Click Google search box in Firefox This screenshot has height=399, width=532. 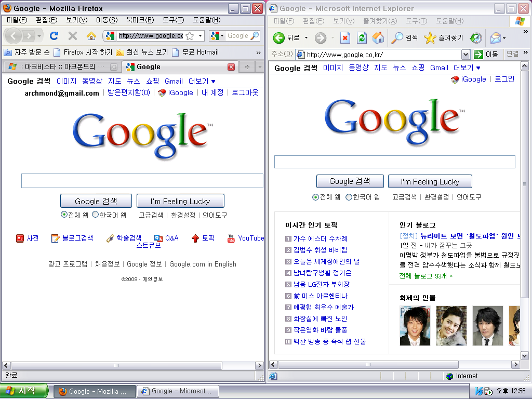pyautogui.click(x=142, y=181)
